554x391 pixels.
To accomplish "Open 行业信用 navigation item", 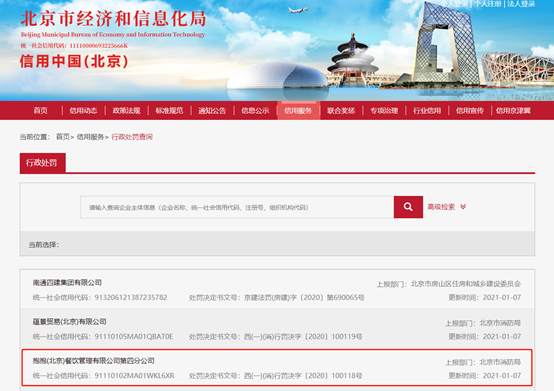I will (x=427, y=111).
